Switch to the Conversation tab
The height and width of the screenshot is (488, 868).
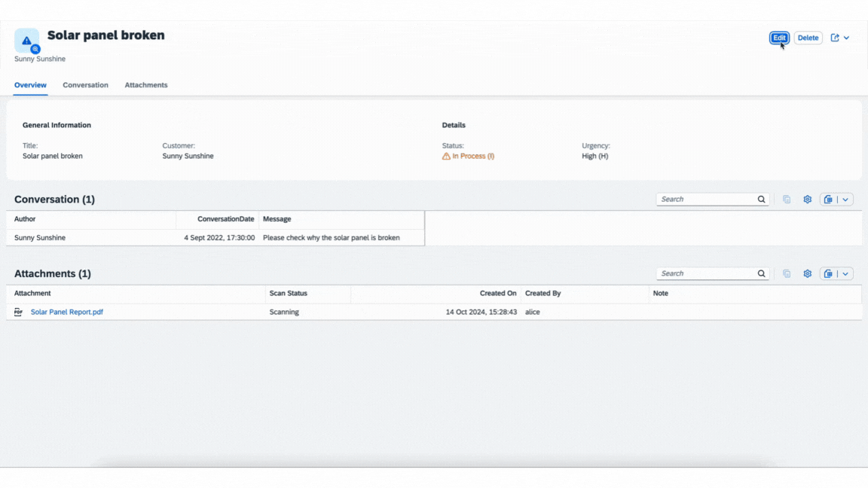(x=85, y=85)
